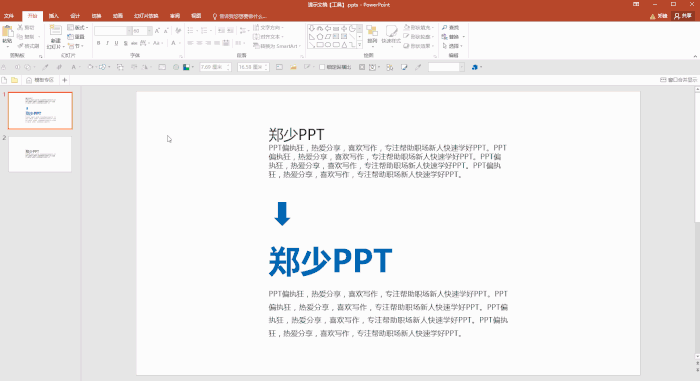Click the Copy icon in clipboard group
This screenshot has width=700, height=381.
20,37
